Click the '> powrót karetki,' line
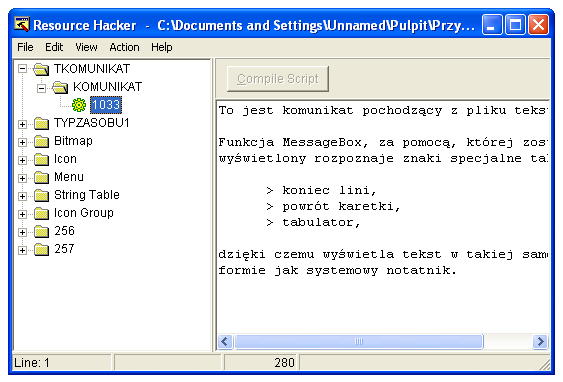Screen dimensions: 563x382 333,206
